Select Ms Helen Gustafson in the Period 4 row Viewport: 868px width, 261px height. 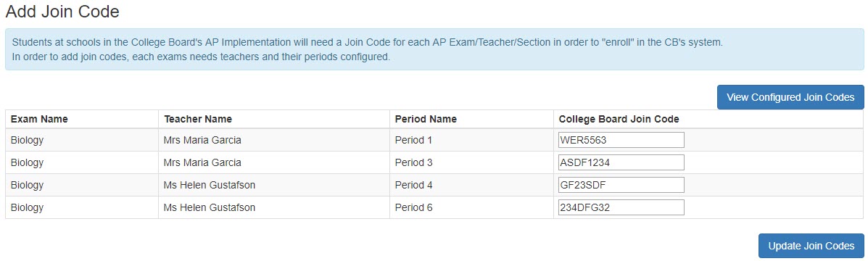click(210, 186)
